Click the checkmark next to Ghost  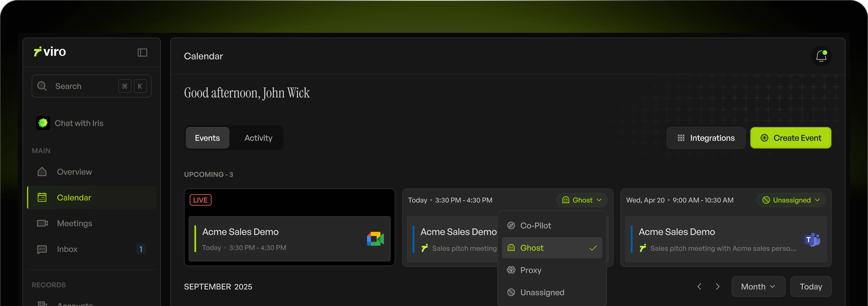tap(593, 248)
